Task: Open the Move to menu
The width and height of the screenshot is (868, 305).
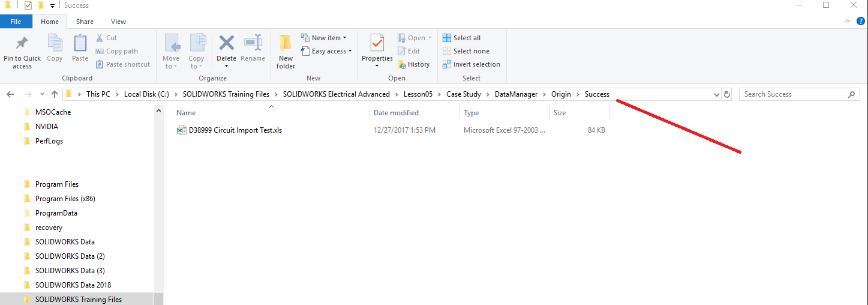Action: 171,51
